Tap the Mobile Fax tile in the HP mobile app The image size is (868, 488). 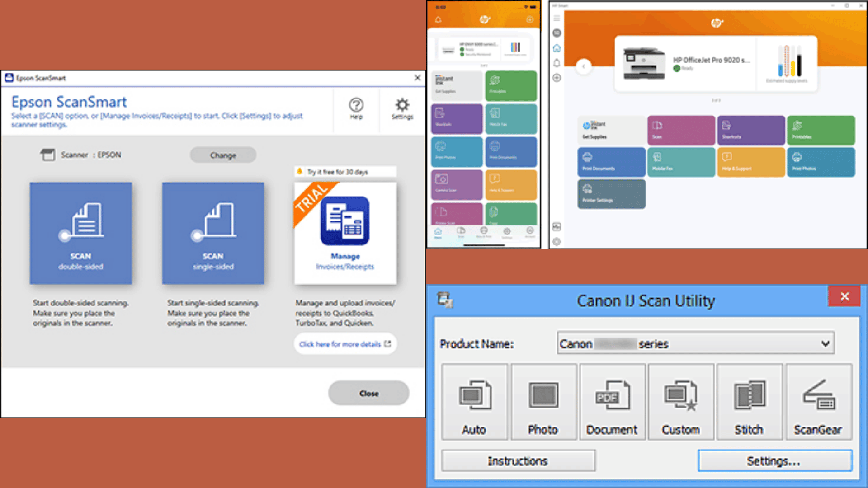point(511,119)
